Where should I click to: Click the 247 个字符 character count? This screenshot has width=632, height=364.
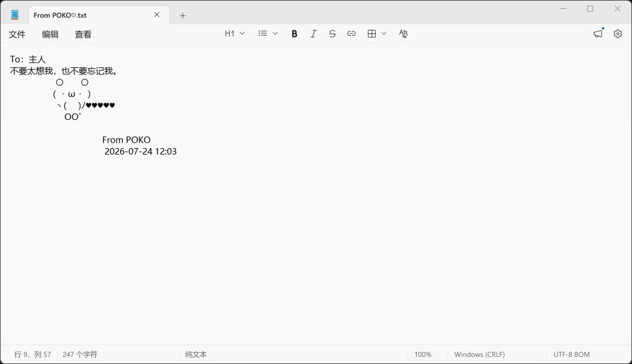tap(80, 354)
